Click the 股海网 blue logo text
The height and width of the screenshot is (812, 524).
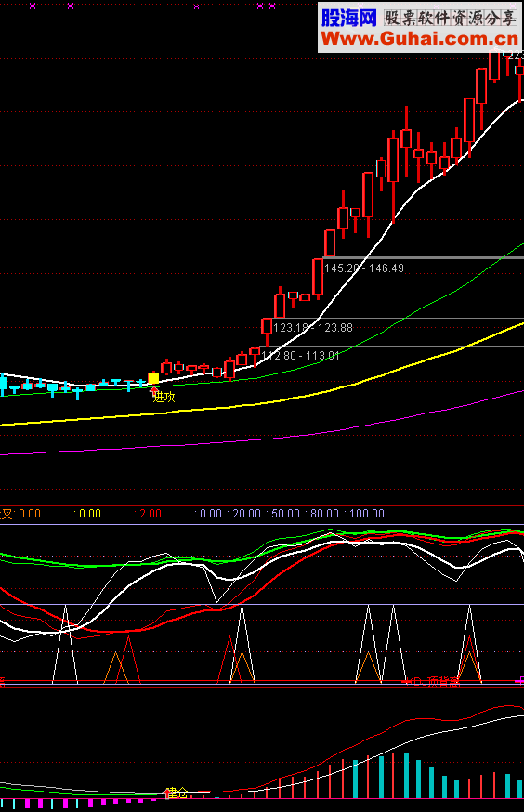tap(348, 19)
